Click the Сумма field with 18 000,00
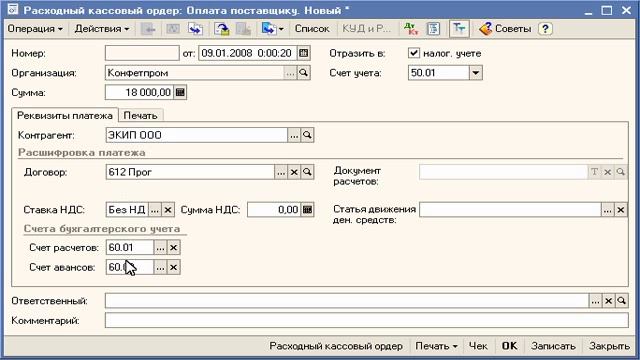Image resolution: width=640 pixels, height=360 pixels. 139,93
